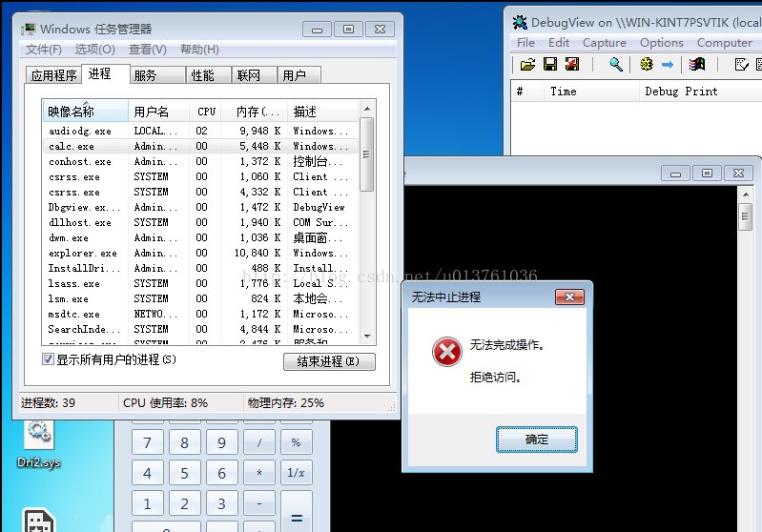Click console window scroll-up arrow
Viewport: 762px width, 532px height.
point(746,194)
